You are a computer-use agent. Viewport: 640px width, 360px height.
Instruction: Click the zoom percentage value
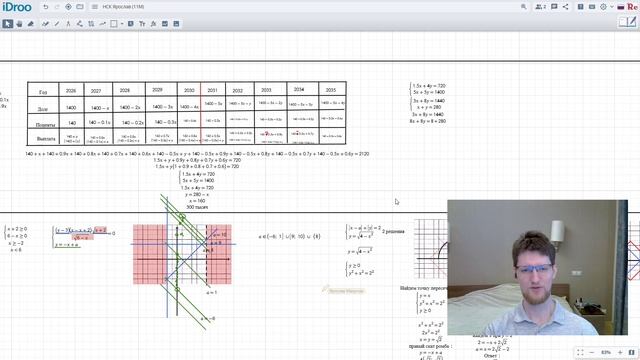click(x=606, y=352)
